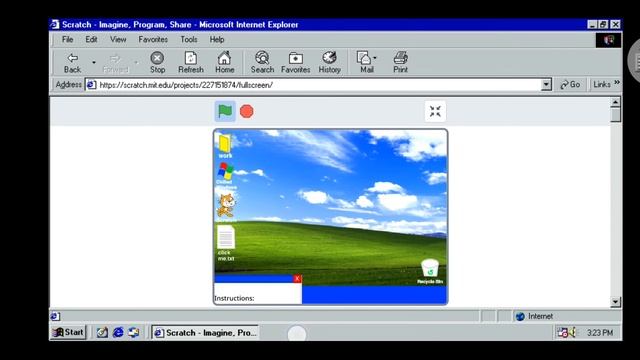The image size is (640, 360).
Task: Click the Go button
Action: [x=570, y=84]
